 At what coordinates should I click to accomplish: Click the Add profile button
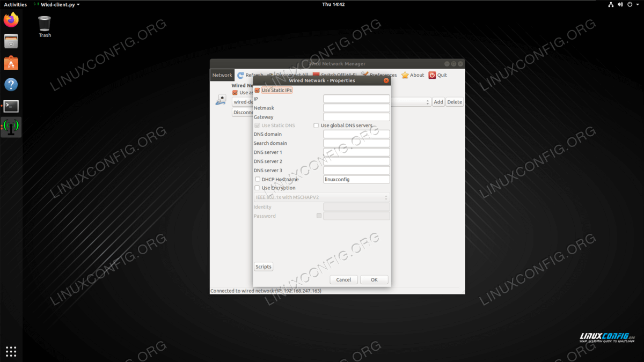438,102
